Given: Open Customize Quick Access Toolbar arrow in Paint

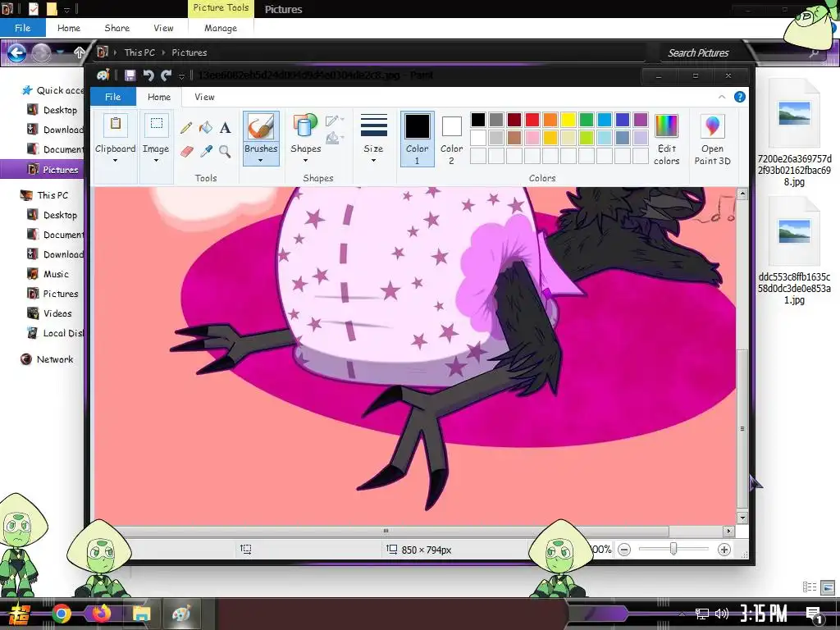Looking at the screenshot, I should 181,76.
